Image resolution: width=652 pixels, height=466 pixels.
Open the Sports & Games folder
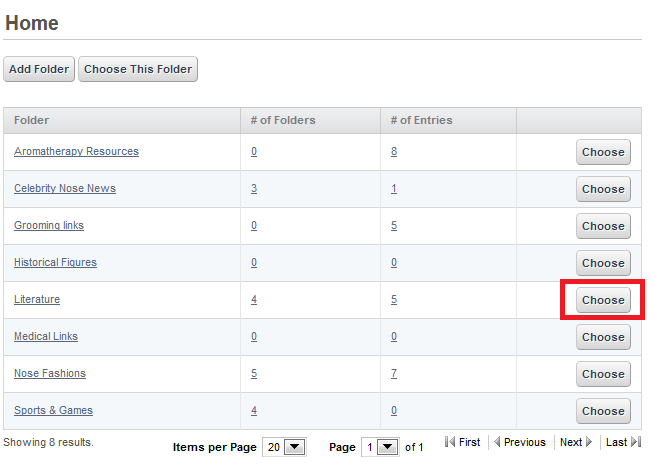coord(53,410)
